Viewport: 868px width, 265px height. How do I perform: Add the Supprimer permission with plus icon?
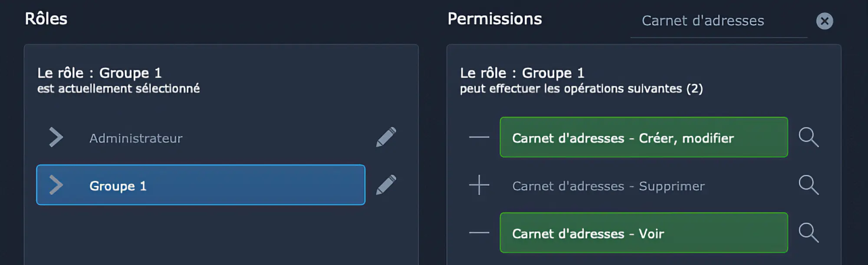479,185
